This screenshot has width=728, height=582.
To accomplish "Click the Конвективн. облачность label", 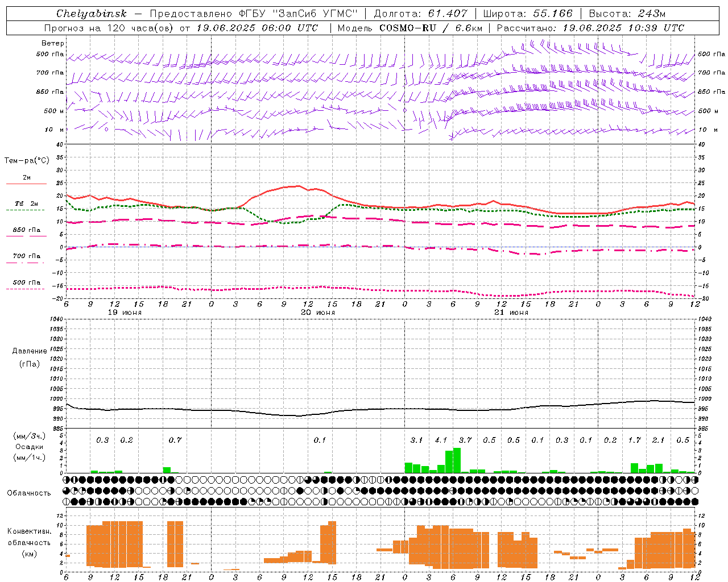I will 29,537.
